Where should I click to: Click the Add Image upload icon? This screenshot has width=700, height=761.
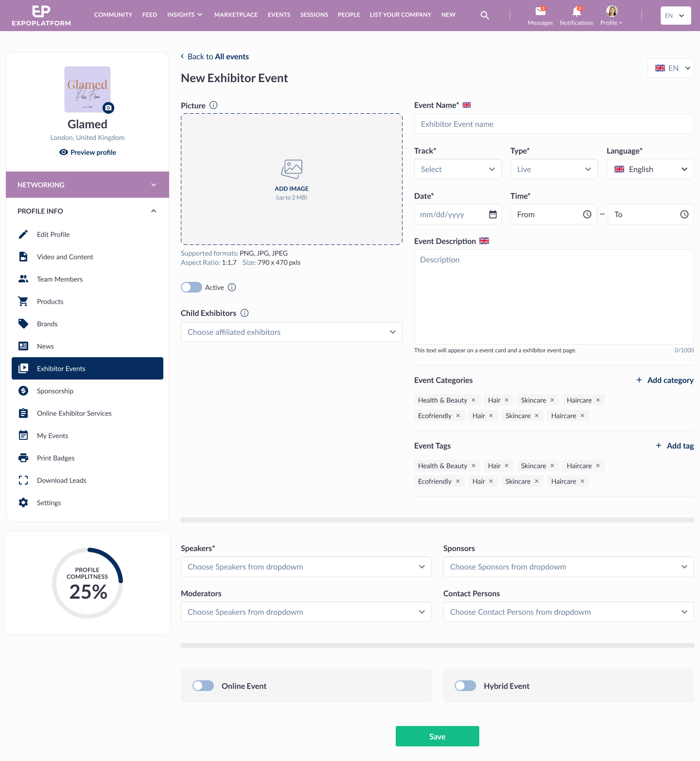(x=292, y=169)
